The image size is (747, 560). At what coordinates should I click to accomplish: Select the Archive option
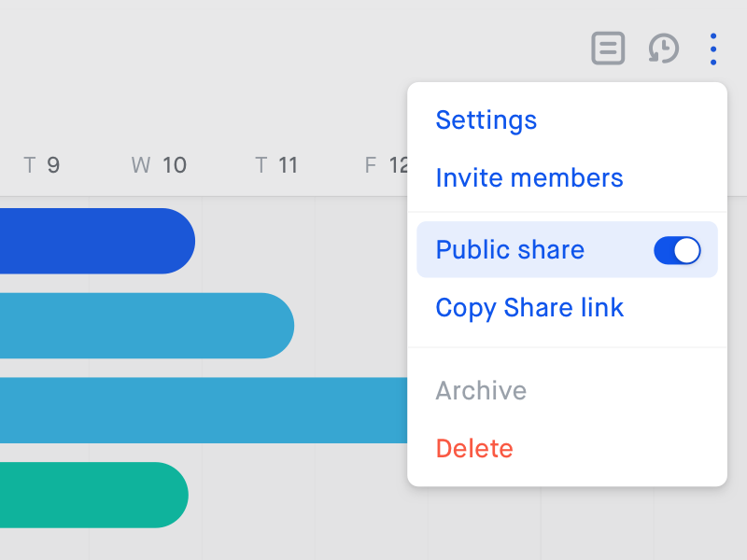click(x=481, y=390)
